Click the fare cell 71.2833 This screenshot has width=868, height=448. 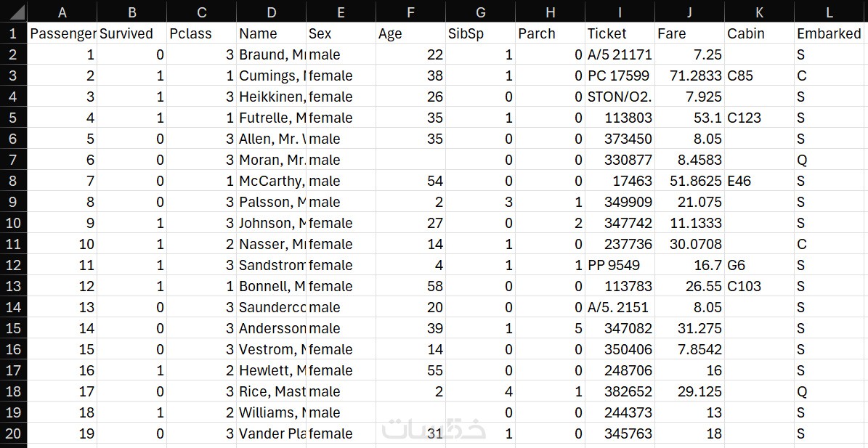point(689,76)
